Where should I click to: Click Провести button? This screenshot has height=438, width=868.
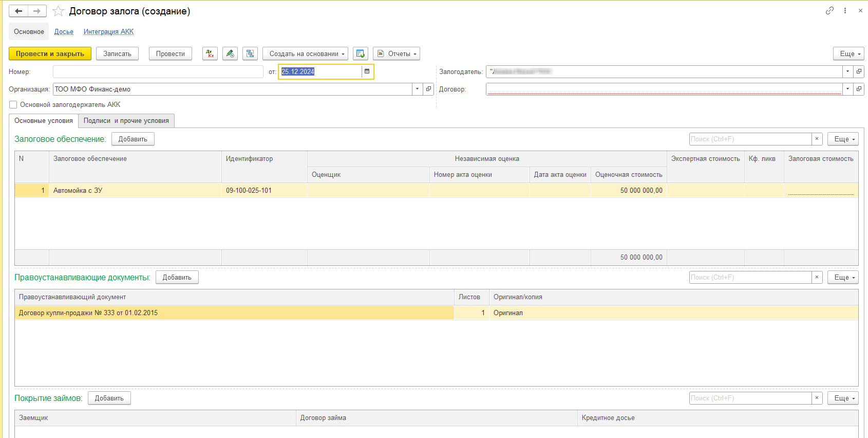pos(171,53)
